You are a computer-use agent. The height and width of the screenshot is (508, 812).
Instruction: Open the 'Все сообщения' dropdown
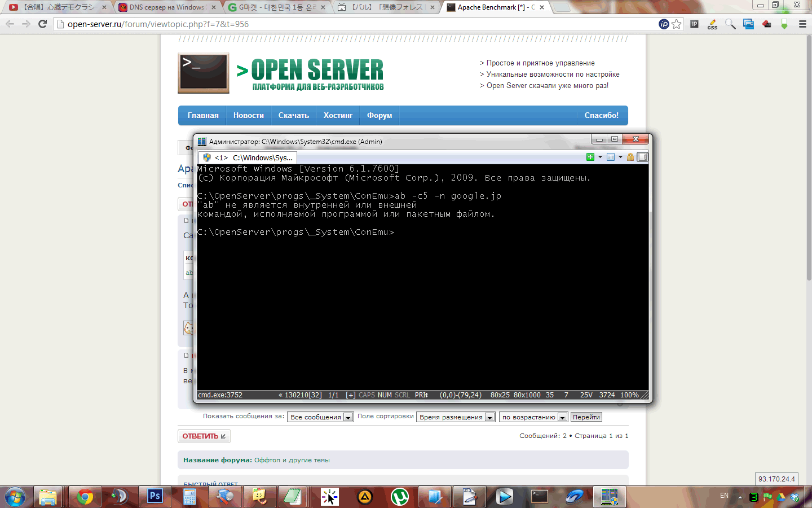click(x=320, y=417)
